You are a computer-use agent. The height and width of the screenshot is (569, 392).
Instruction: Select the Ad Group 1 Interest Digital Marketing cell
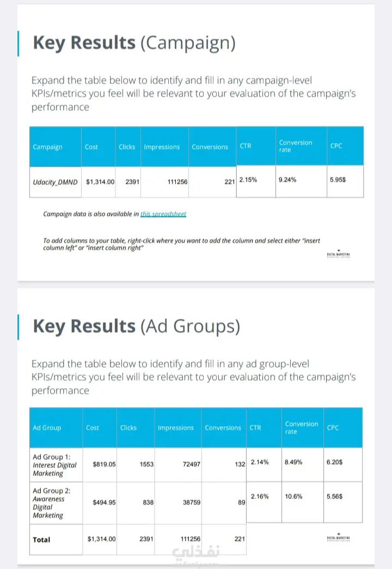tap(54, 465)
